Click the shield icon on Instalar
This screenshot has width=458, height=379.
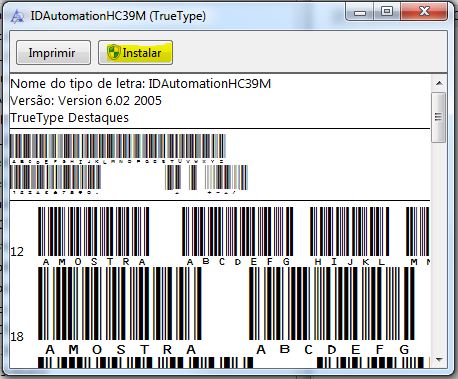(x=114, y=52)
